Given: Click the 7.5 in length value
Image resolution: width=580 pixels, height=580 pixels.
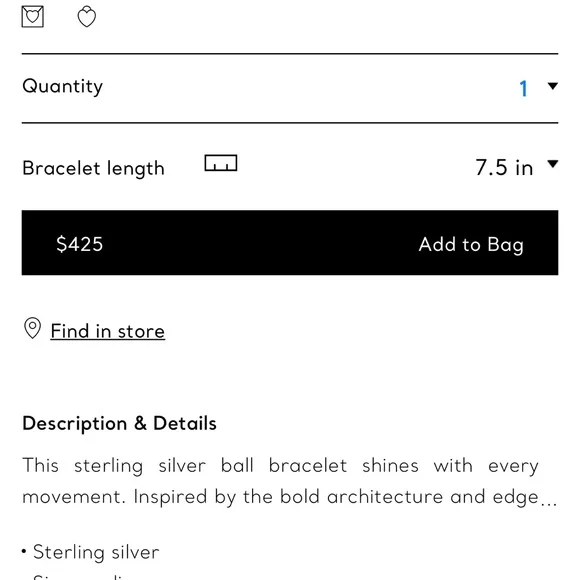Looking at the screenshot, I should point(504,168).
